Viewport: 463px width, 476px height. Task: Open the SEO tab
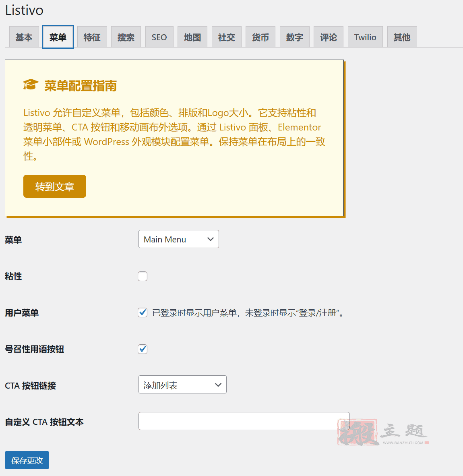pos(159,37)
